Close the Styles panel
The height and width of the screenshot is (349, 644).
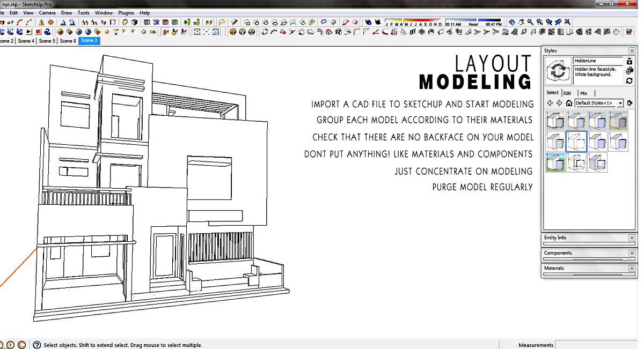click(x=632, y=51)
